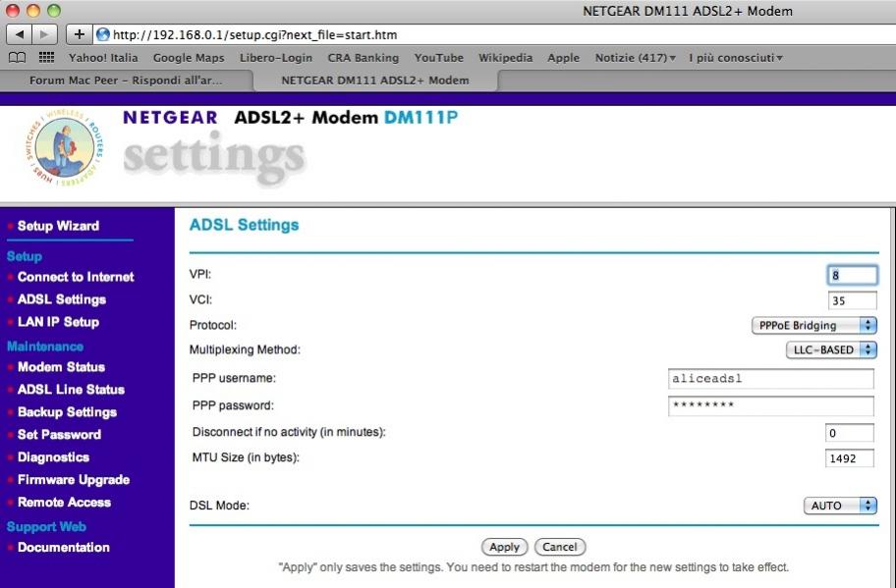The height and width of the screenshot is (588, 896).
Task: Open Remote Access page
Action: point(64,503)
